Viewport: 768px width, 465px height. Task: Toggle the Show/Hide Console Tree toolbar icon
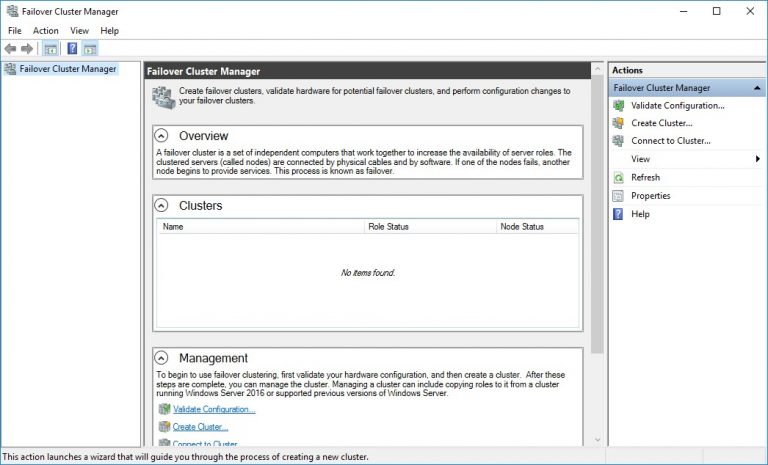point(50,49)
